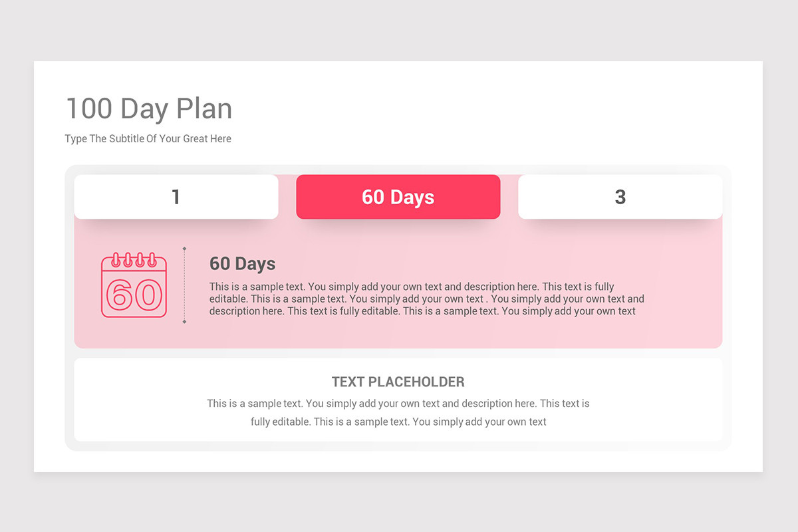Select the 60 Days tab
The width and height of the screenshot is (798, 532).
398,197
